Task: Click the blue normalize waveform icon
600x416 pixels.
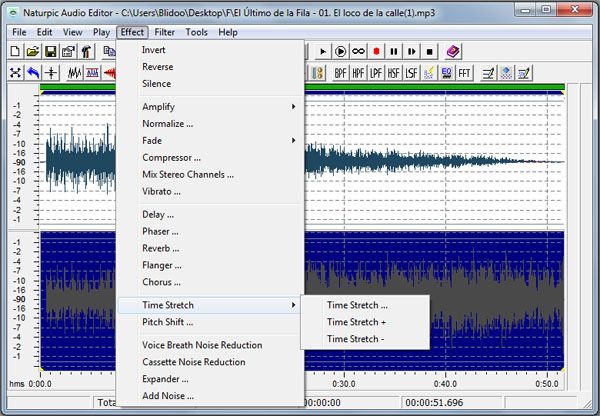Action: pos(92,73)
